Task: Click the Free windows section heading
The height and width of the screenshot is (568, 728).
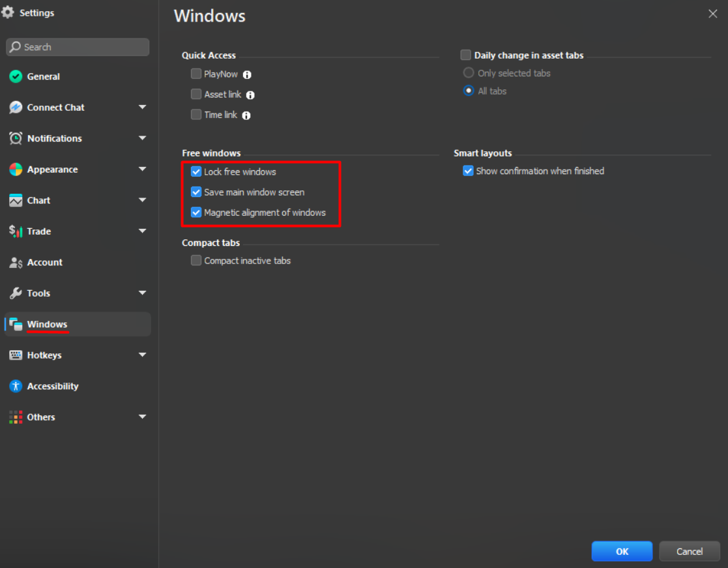Action: tap(211, 153)
